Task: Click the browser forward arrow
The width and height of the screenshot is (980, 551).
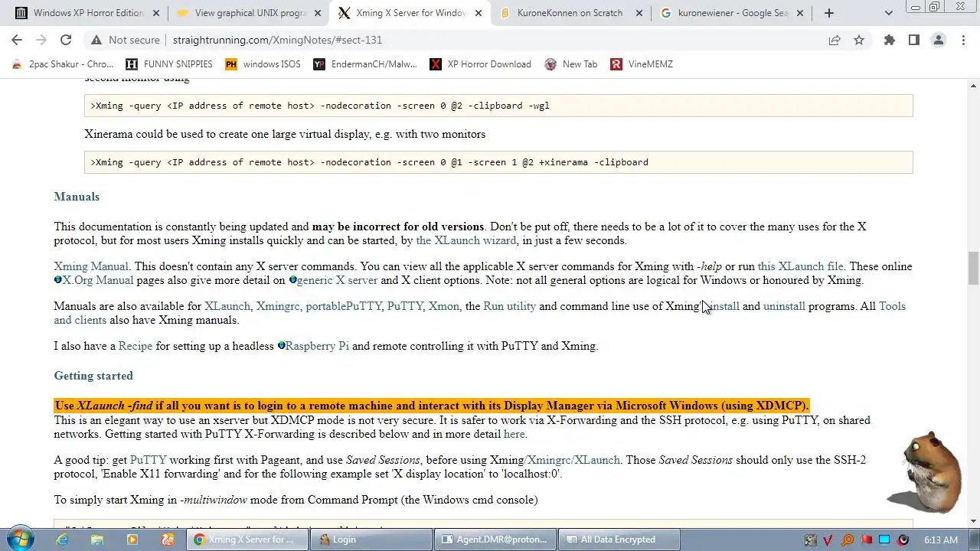Action: [41, 40]
